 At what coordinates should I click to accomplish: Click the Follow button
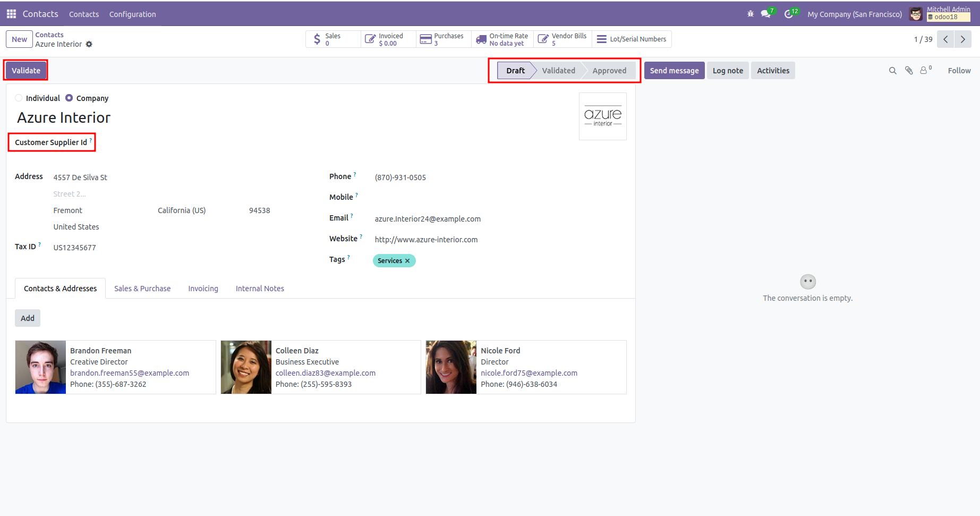(x=959, y=71)
